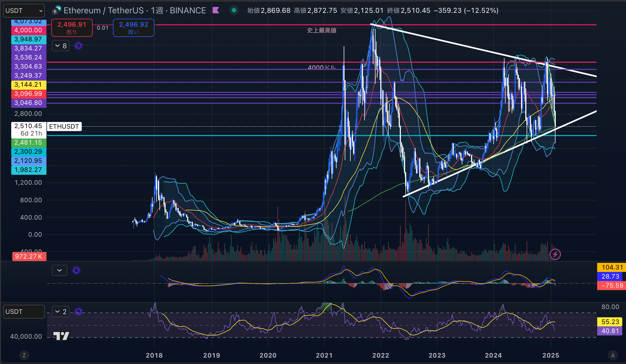Screen dimensions: 626x364
Task: Click the buy button showing 2,496.92
Action: (x=134, y=28)
